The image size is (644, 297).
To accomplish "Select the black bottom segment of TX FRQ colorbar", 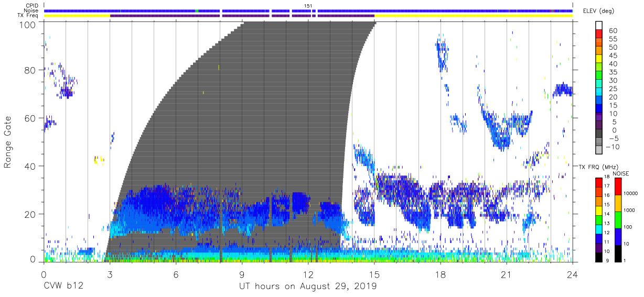I will pyautogui.click(x=599, y=257).
